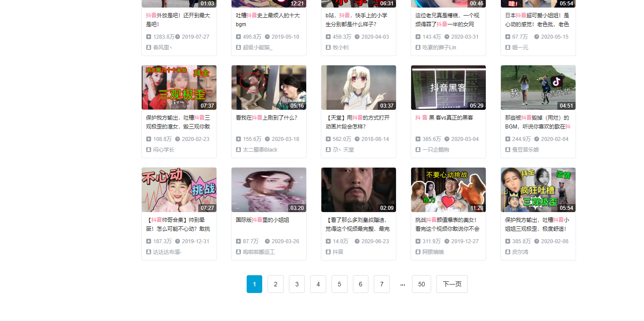Go to page 5 of results
Viewport: 644px width, 321px height.
pyautogui.click(x=339, y=284)
